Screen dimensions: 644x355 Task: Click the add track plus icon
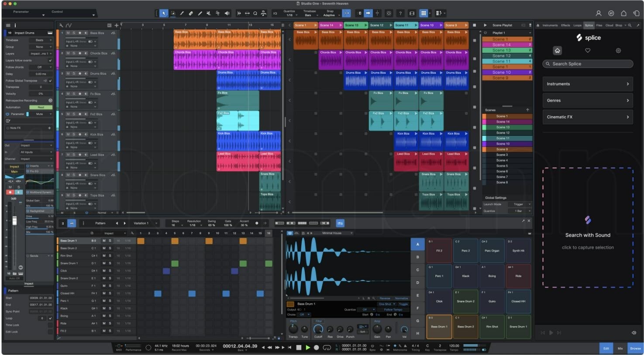[117, 25]
